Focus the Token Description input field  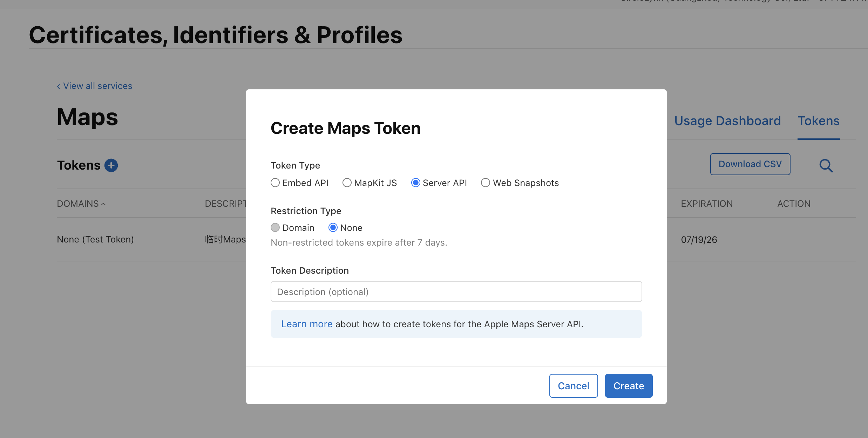(x=456, y=292)
